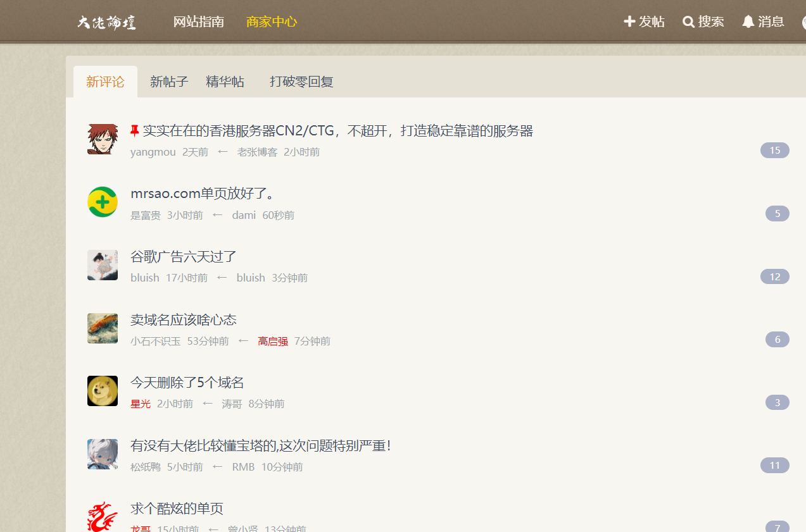Click yangmou's red-haired avatar
This screenshot has height=532, width=806.
(x=103, y=139)
